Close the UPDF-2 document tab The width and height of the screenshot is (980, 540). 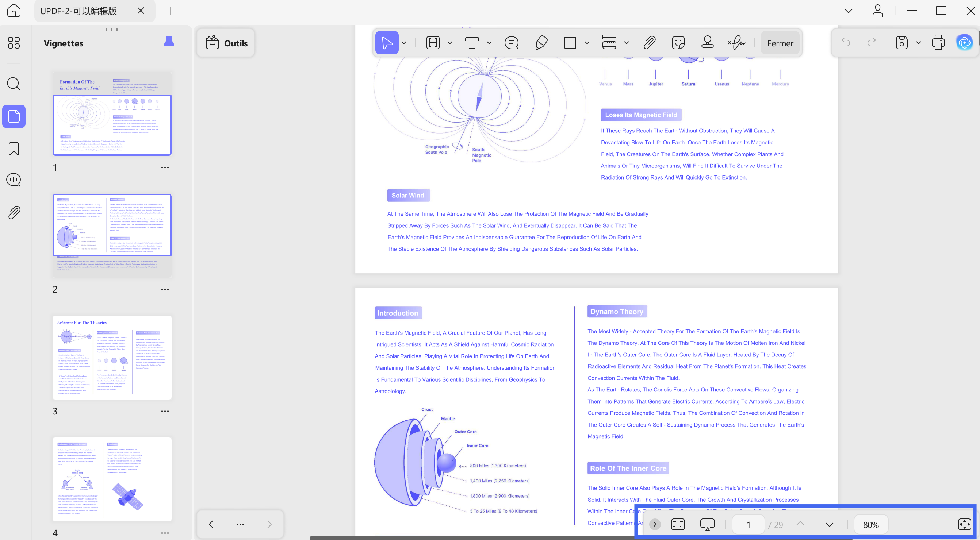[x=141, y=11]
